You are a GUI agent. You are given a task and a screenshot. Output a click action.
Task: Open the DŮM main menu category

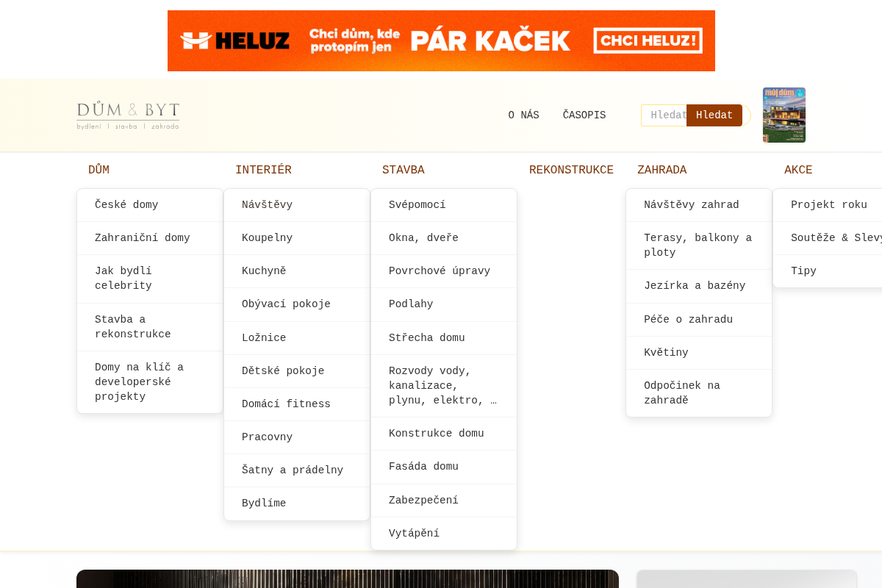click(98, 171)
